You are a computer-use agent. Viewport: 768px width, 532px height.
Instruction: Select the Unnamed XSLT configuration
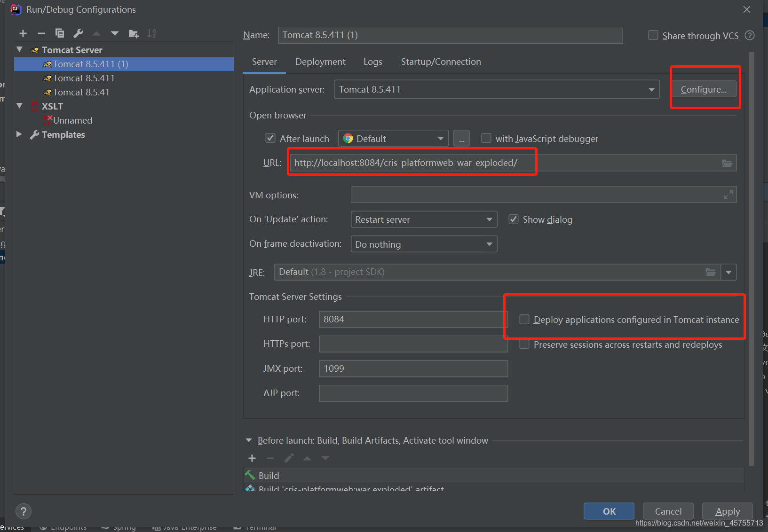pyautogui.click(x=124, y=120)
